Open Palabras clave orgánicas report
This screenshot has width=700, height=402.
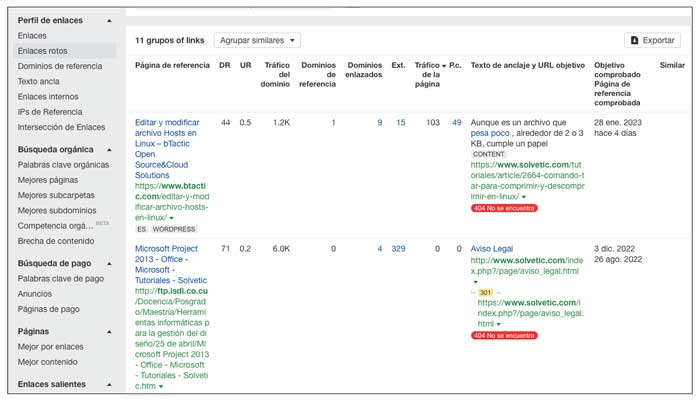(63, 165)
